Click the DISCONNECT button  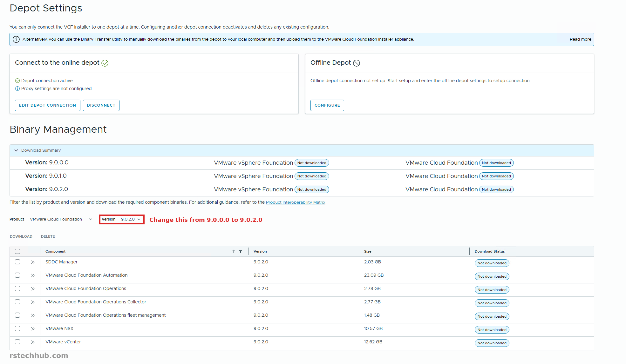[101, 105]
